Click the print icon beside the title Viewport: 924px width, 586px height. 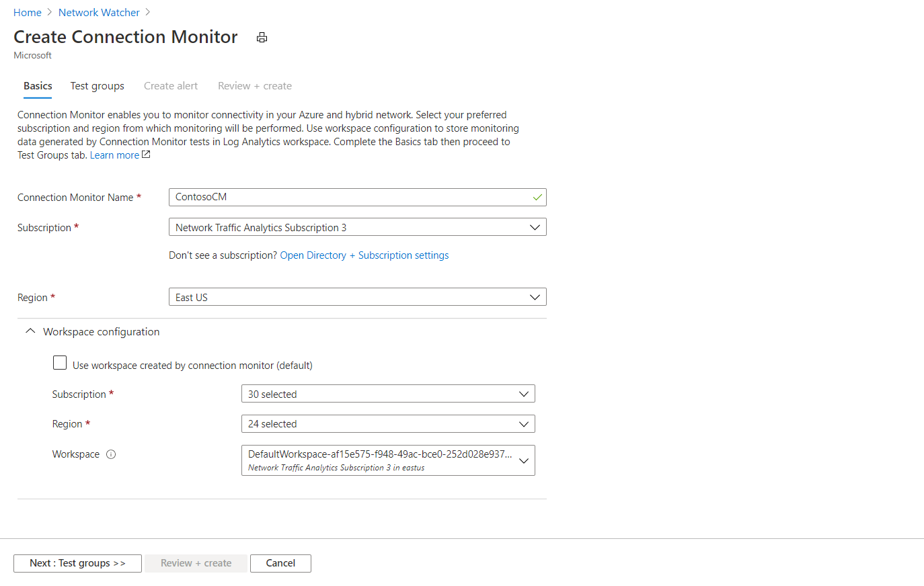[262, 37]
